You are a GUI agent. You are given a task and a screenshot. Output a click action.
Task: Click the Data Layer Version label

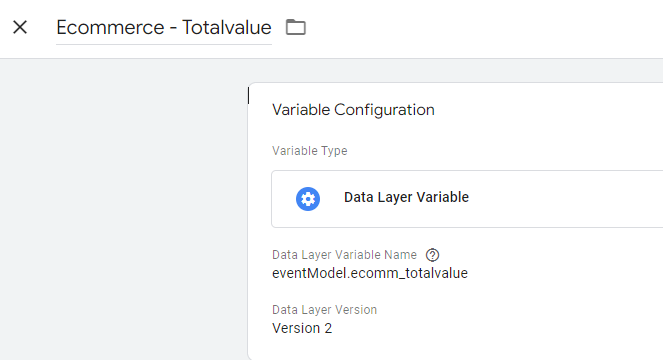324,310
